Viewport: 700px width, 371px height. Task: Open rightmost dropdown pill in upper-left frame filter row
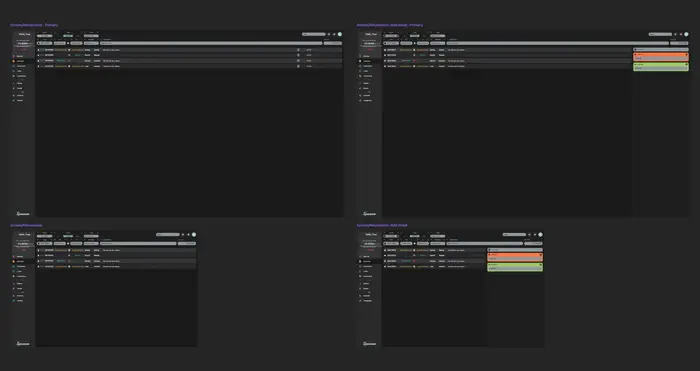[333, 43]
